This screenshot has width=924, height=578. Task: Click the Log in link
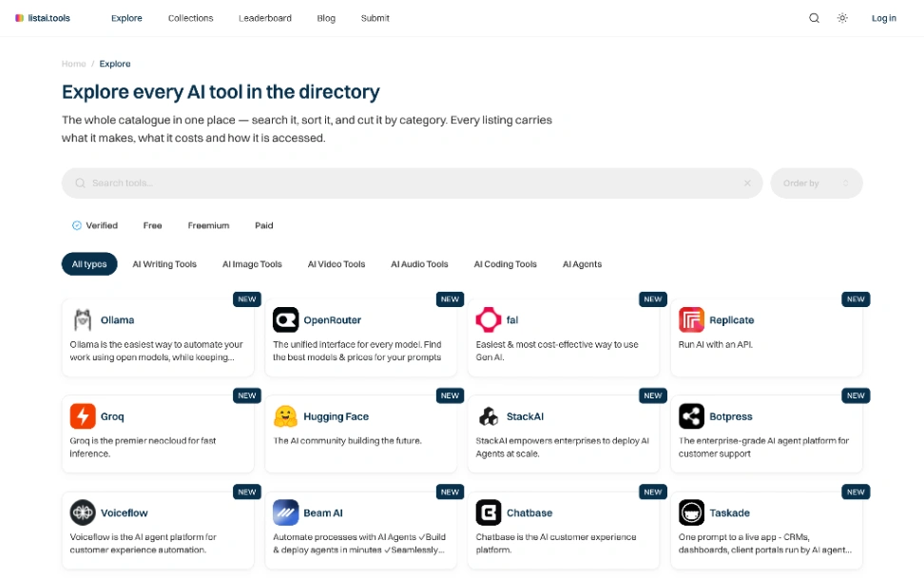(884, 18)
